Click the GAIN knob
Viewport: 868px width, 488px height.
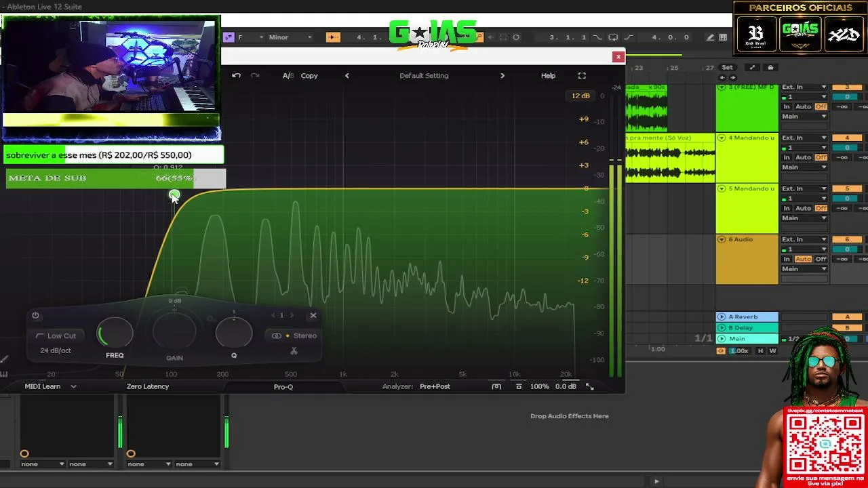[x=174, y=333]
